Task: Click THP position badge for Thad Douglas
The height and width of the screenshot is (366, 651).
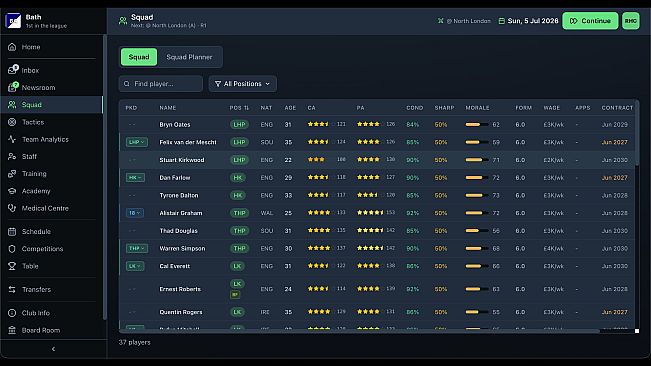Action: click(240, 231)
